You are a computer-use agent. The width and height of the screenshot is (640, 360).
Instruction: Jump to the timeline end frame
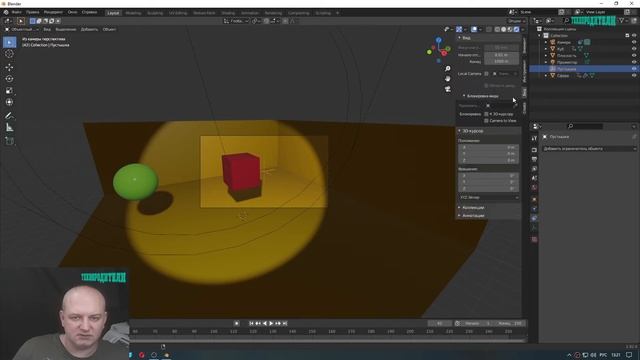(x=285, y=323)
